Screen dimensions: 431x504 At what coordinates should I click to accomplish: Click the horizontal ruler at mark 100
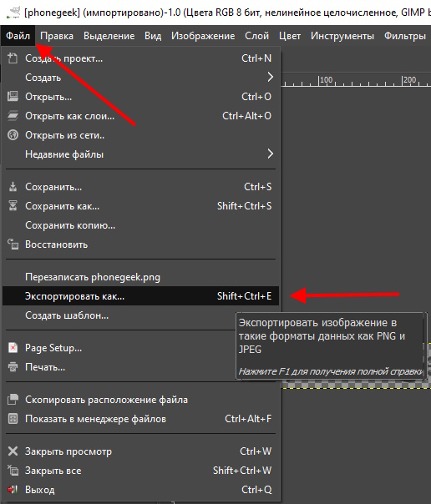pos(326,80)
